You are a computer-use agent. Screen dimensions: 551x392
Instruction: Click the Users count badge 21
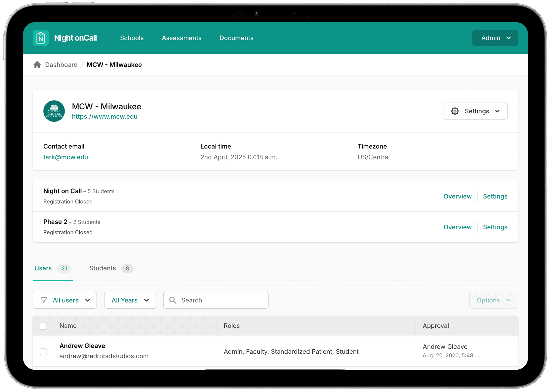click(64, 268)
